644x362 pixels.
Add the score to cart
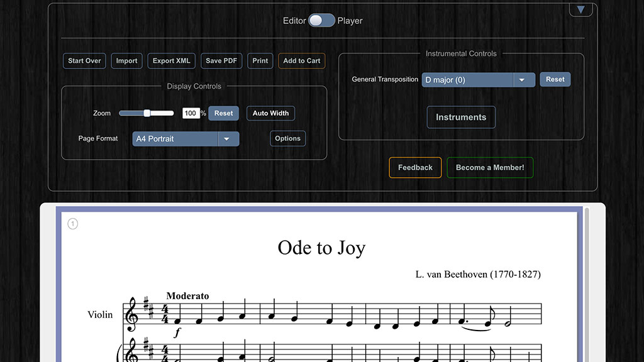pyautogui.click(x=301, y=61)
